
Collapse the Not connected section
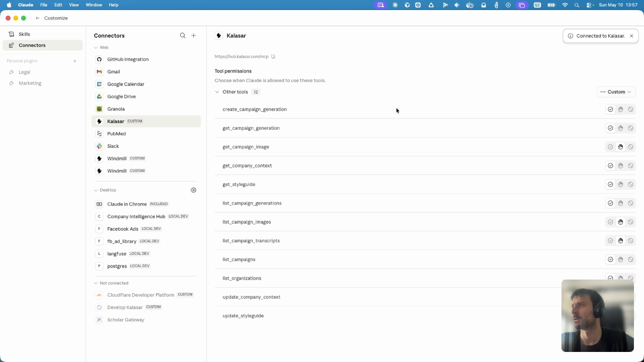point(96,283)
